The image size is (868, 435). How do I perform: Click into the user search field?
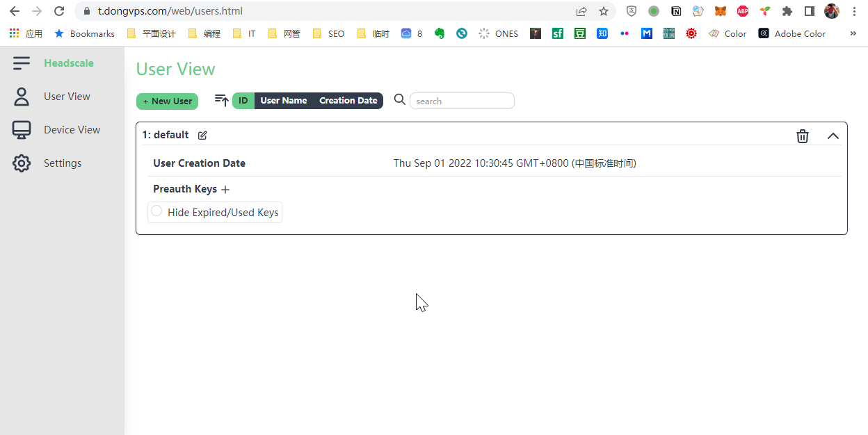click(462, 101)
